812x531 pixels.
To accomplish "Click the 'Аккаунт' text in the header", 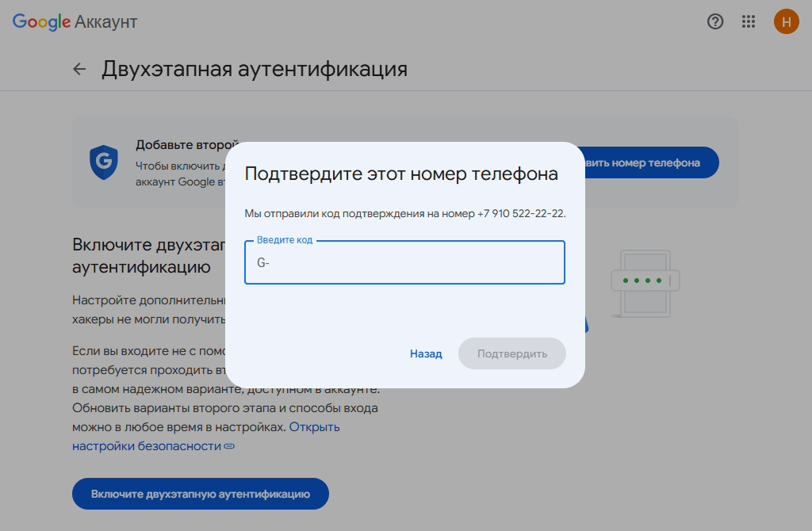I will (106, 21).
